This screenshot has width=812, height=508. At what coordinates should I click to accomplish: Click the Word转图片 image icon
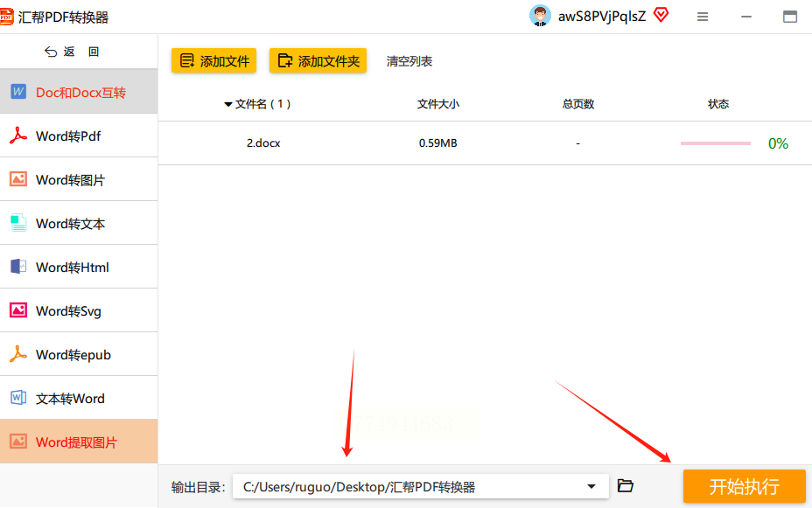coord(18,179)
